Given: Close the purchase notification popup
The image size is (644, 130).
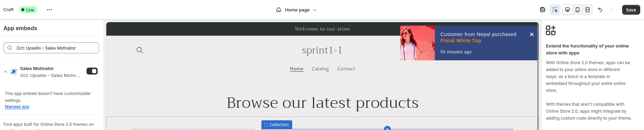Looking at the screenshot, I should (532, 34).
